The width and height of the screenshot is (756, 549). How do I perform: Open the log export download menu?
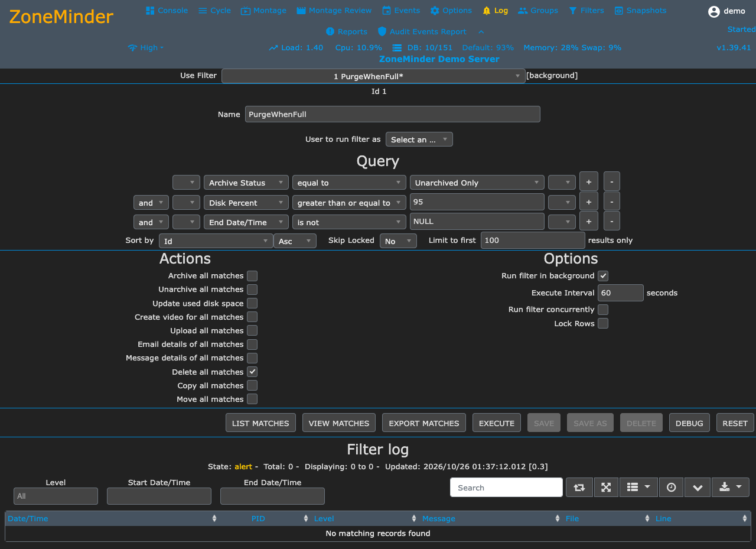(x=731, y=488)
